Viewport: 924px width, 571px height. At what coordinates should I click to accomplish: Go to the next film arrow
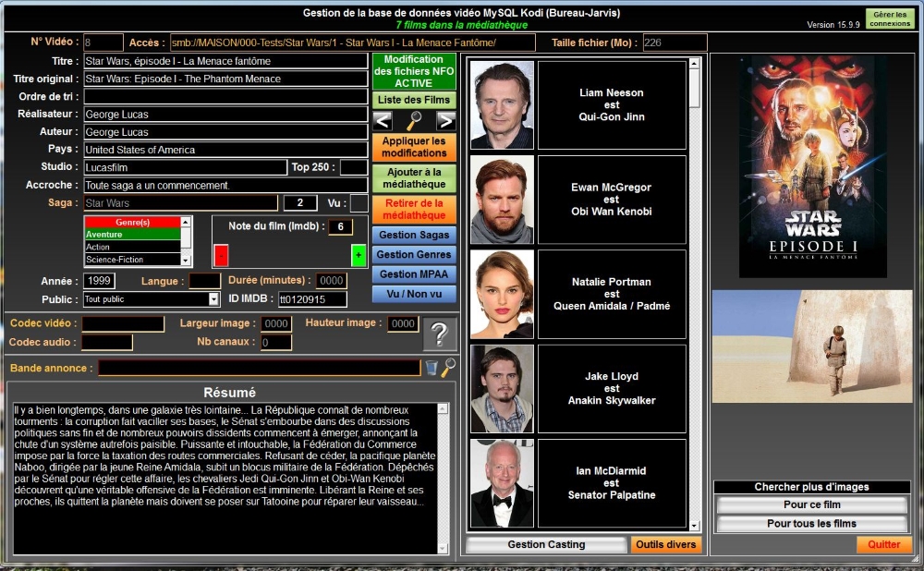[445, 121]
